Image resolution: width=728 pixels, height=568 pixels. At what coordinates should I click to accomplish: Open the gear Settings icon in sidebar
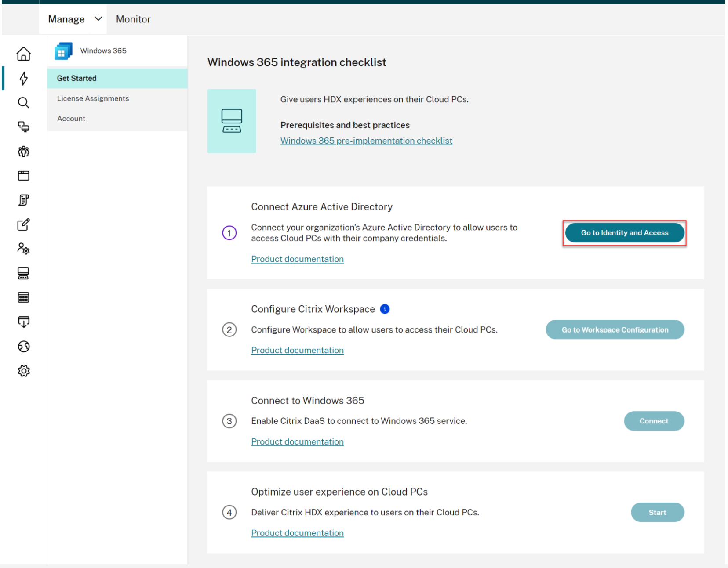[x=24, y=371]
